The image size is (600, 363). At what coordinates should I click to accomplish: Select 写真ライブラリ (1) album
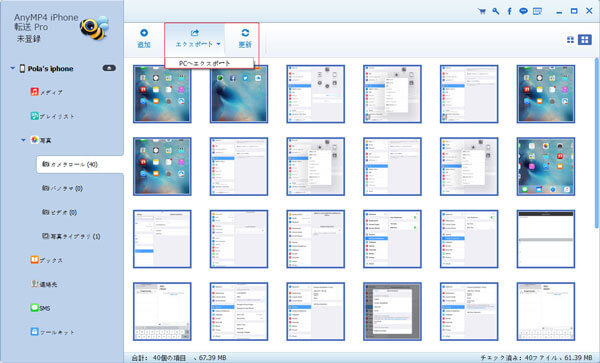click(x=71, y=236)
